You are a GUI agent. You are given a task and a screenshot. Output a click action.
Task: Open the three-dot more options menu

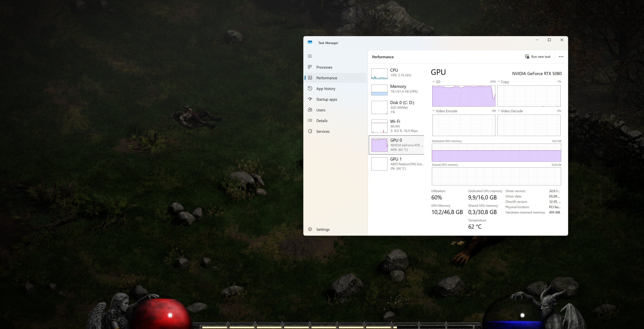coord(561,57)
